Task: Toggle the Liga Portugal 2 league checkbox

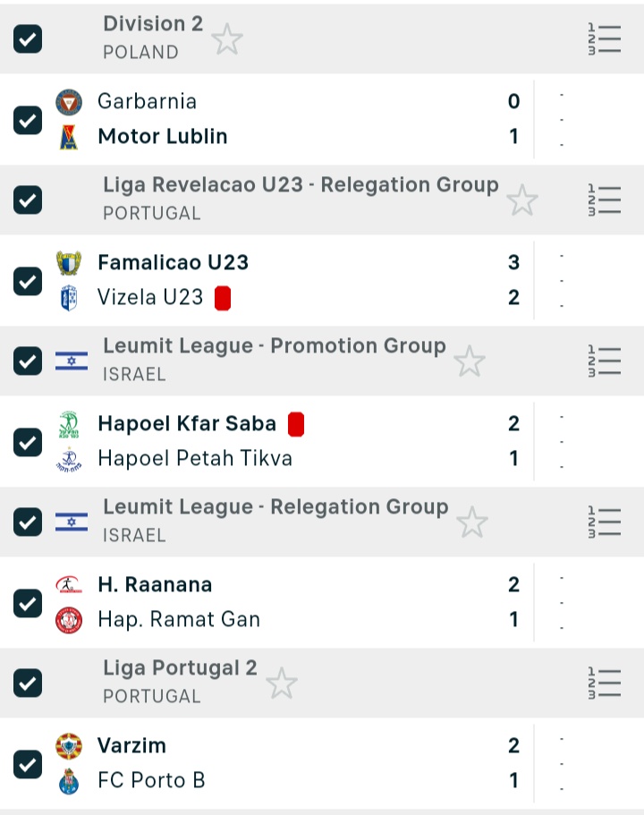Action: coord(28,683)
